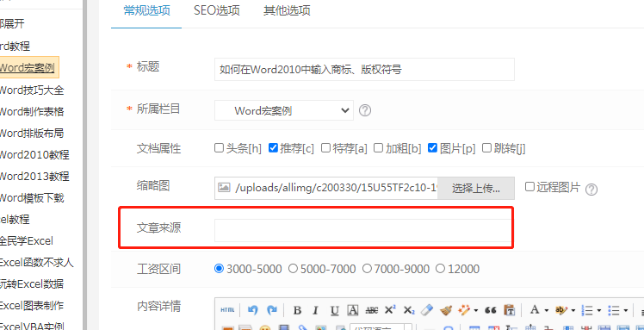Uncheck the 图片[p] attribute
Image resolution: width=644 pixels, height=330 pixels.
coord(432,147)
